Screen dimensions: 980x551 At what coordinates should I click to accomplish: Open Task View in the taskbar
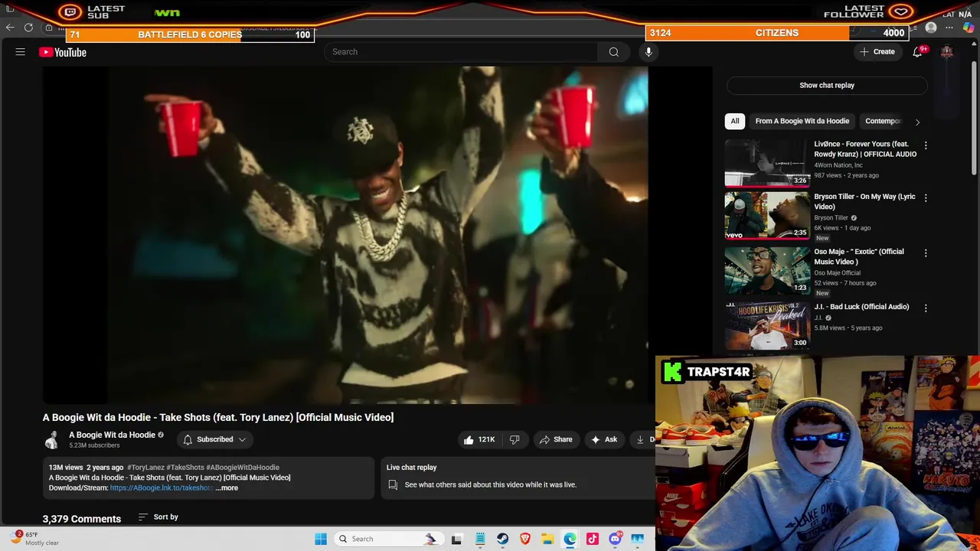point(456,539)
